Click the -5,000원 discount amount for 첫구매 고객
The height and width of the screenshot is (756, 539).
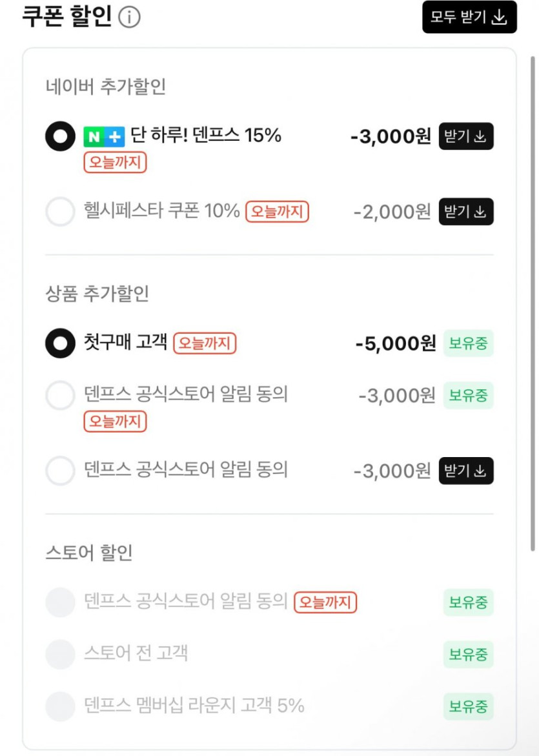(x=395, y=343)
